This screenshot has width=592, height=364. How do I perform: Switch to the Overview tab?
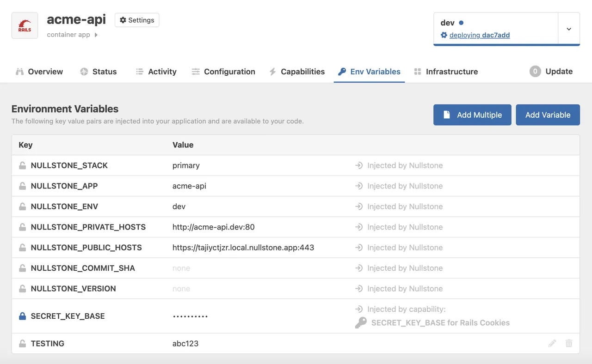[39, 72]
